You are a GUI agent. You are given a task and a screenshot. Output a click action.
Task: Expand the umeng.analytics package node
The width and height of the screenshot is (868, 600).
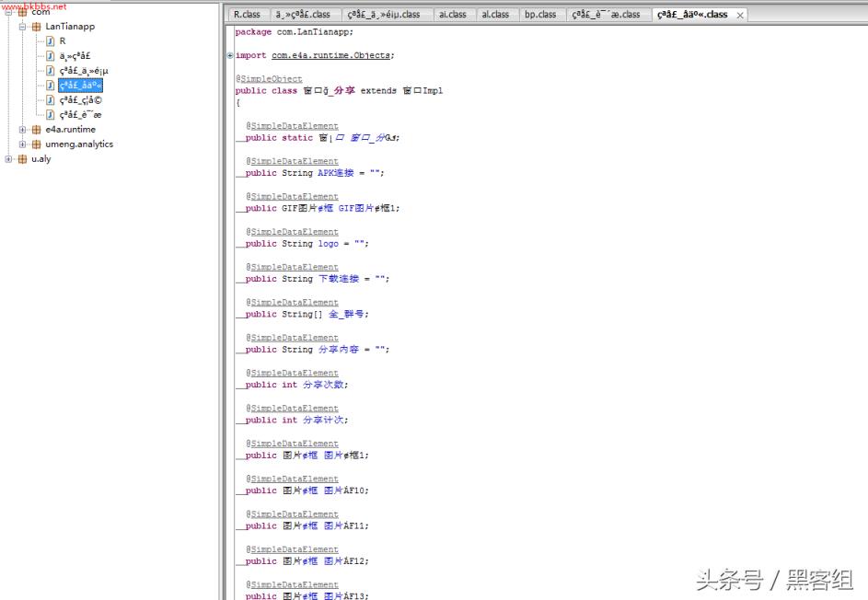click(22, 144)
